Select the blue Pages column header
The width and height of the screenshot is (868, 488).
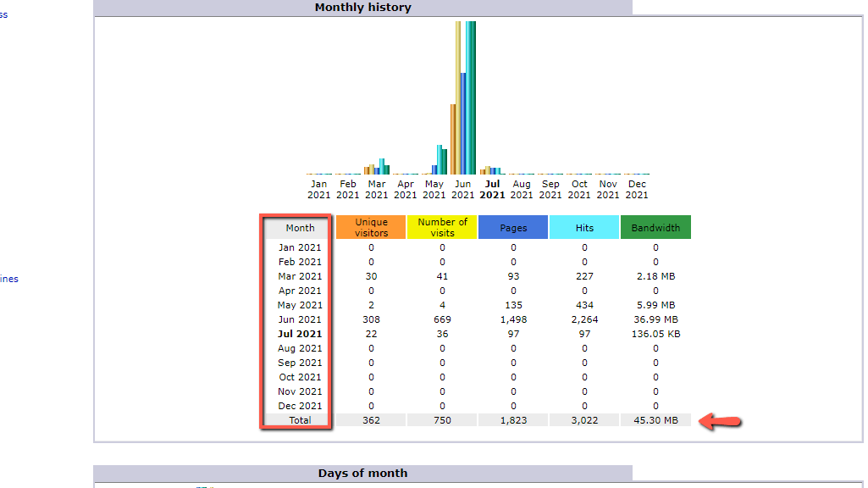pyautogui.click(x=513, y=227)
